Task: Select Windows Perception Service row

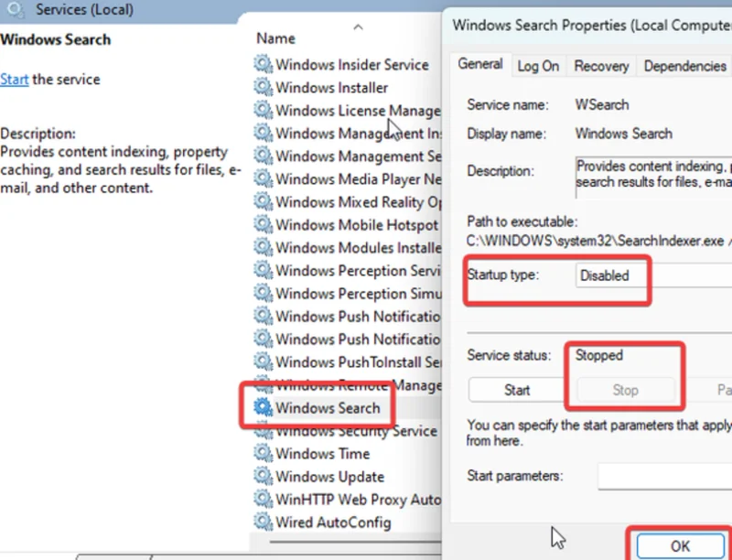Action: (348, 270)
